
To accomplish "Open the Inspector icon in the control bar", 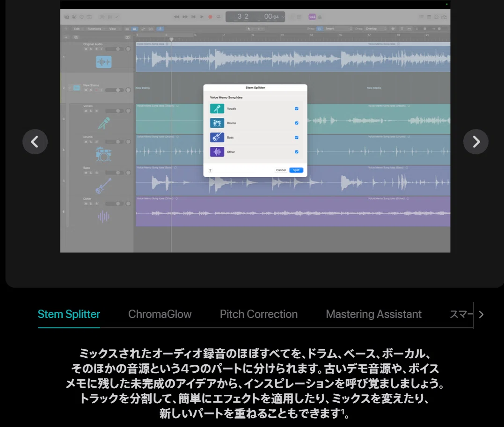I will (74, 17).
